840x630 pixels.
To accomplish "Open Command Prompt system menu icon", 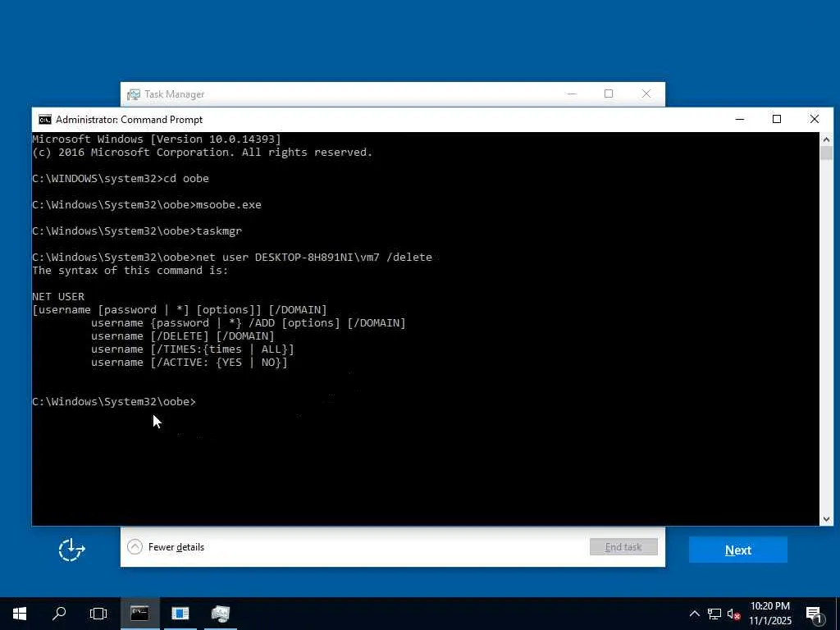I will pos(45,120).
